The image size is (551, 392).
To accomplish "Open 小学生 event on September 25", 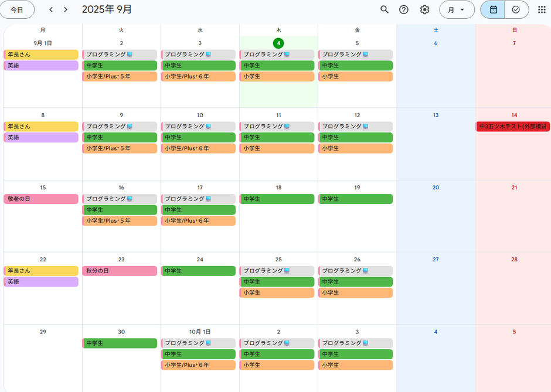I will tap(277, 292).
